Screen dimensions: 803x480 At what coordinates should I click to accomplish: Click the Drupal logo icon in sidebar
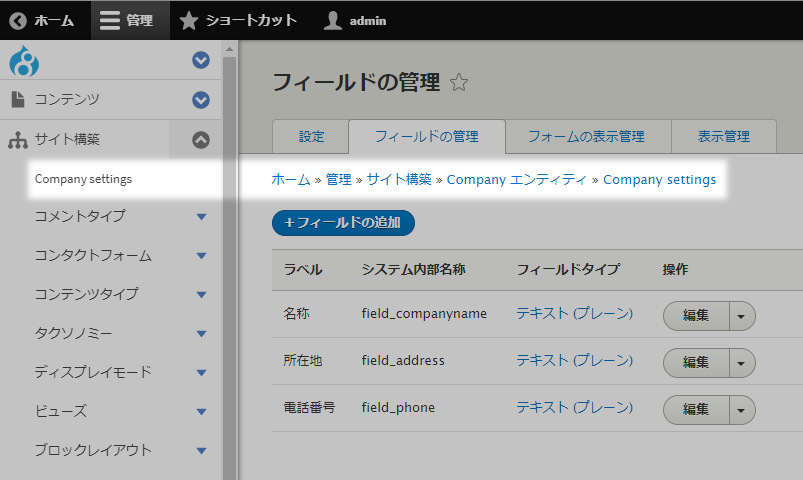tap(24, 61)
